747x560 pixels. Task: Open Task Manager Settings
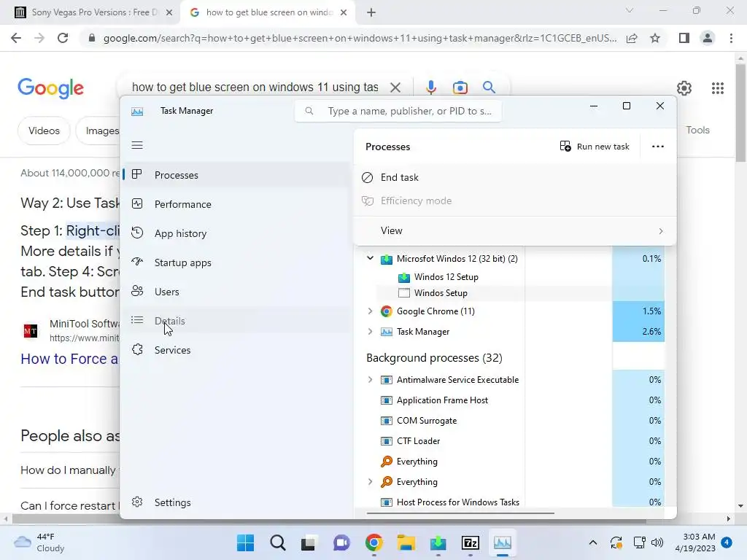tap(236, 502)
